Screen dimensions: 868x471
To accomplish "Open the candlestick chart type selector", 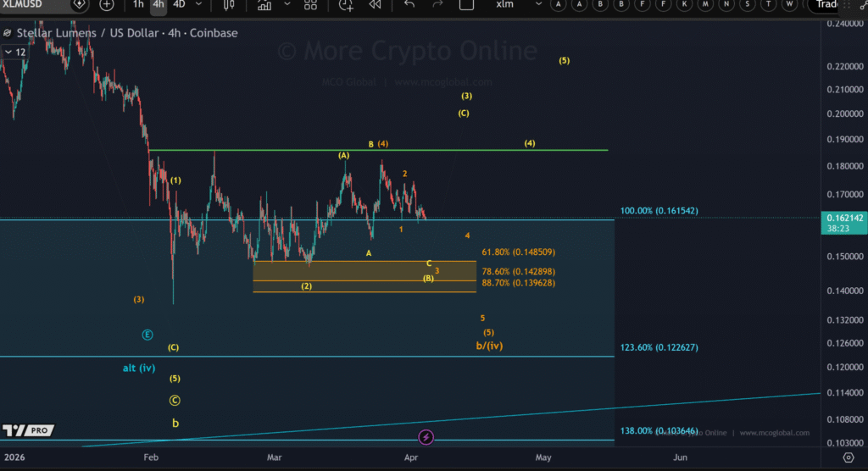I will (228, 4).
